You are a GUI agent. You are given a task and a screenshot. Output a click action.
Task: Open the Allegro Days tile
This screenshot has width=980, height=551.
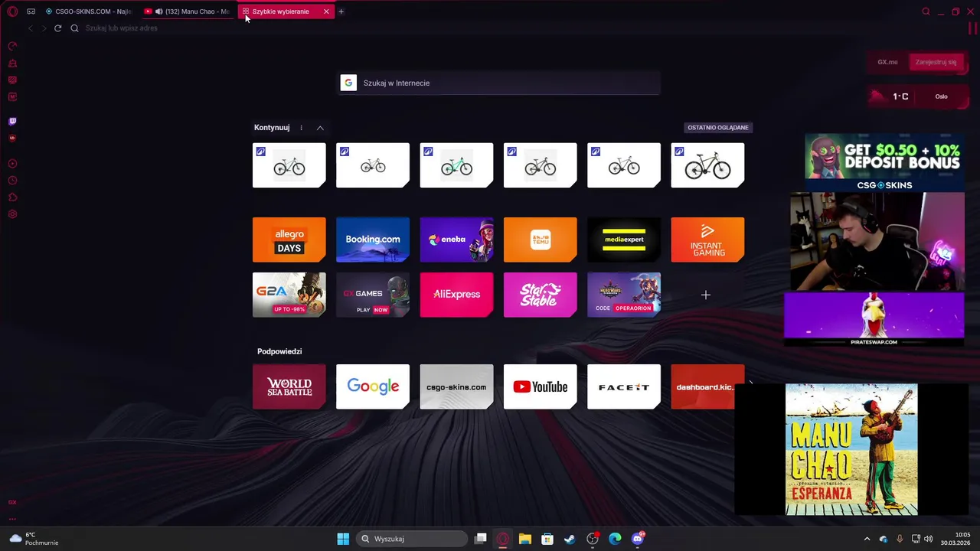point(289,240)
